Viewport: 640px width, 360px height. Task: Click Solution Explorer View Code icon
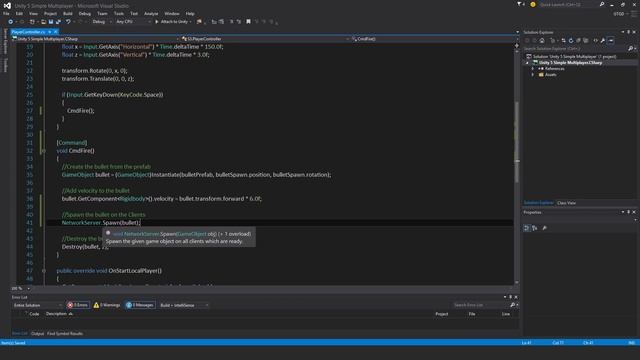(596, 40)
